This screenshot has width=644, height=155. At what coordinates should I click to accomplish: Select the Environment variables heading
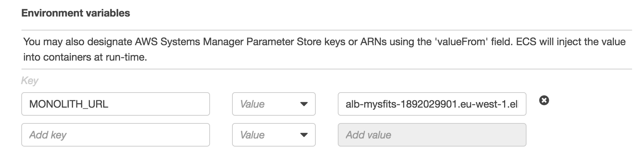point(76,13)
